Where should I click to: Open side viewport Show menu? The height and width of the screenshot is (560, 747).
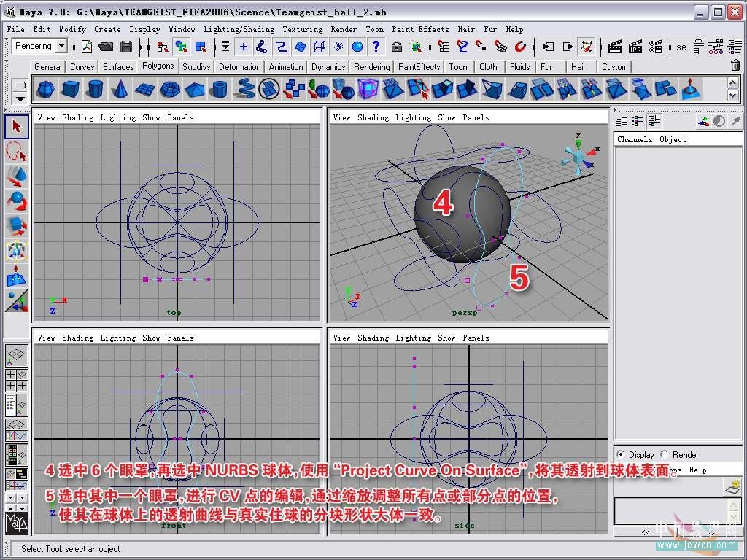(446, 338)
